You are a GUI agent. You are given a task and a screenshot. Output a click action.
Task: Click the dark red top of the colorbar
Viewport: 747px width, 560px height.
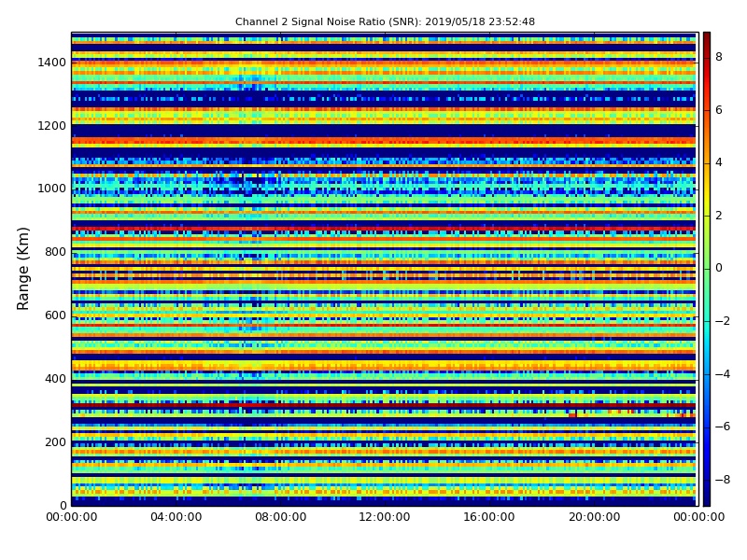click(707, 36)
